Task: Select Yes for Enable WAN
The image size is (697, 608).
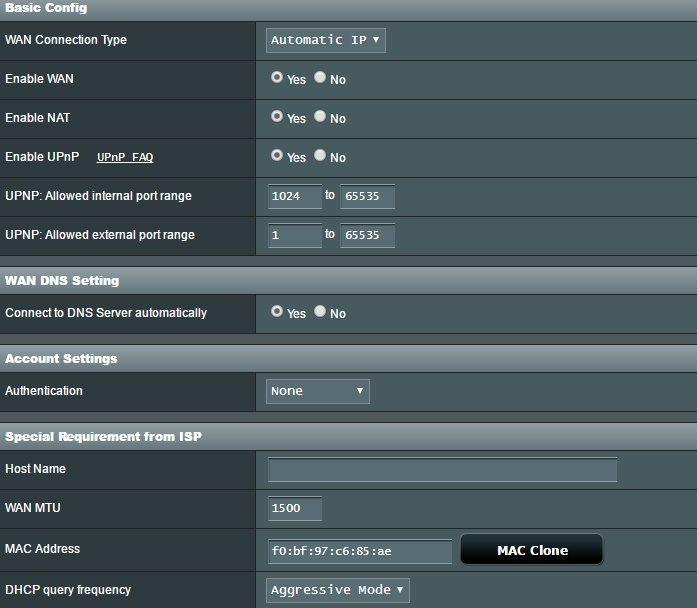Action: (x=277, y=78)
